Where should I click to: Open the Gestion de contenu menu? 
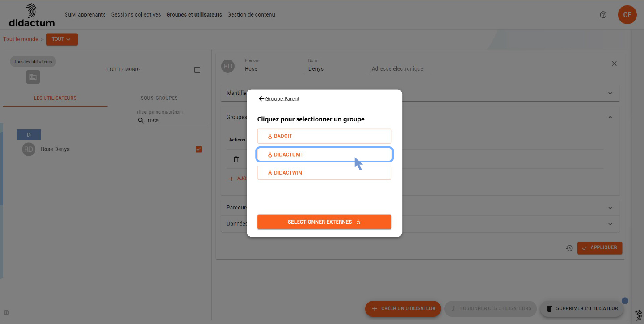click(x=251, y=15)
